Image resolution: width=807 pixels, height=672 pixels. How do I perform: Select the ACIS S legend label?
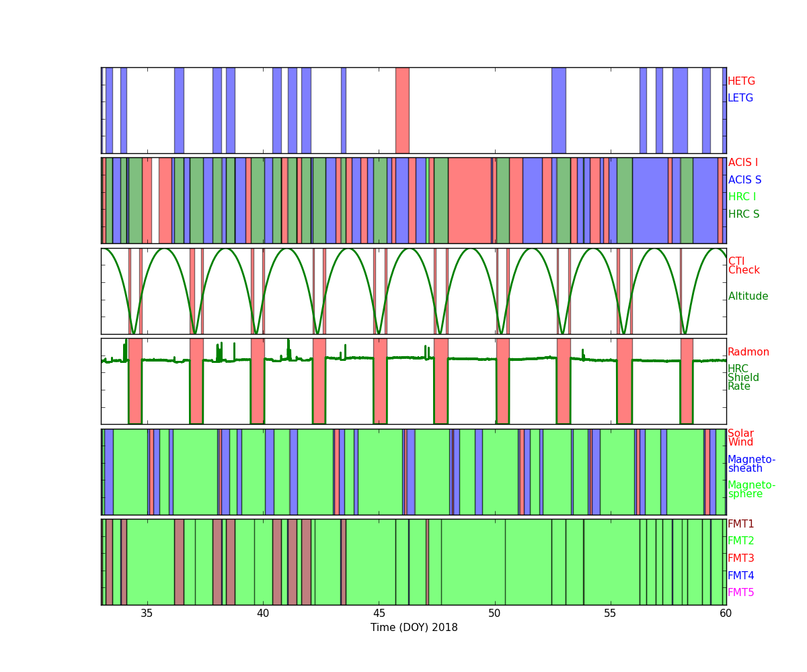pos(744,180)
